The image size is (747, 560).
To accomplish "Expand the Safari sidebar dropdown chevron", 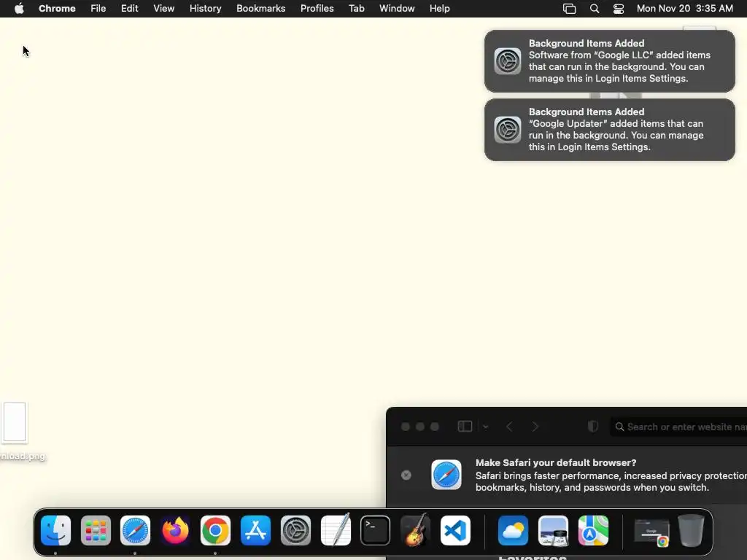I will coord(485,427).
